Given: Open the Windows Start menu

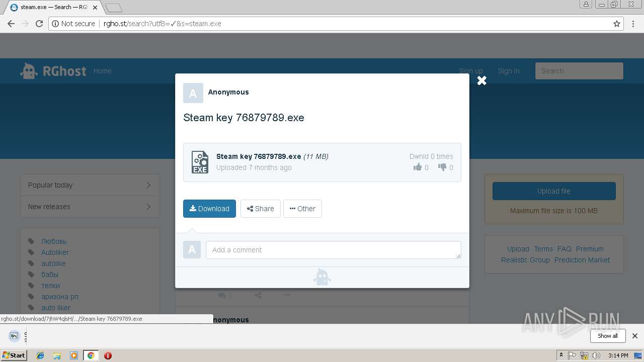Looking at the screenshot, I should coord(14,355).
